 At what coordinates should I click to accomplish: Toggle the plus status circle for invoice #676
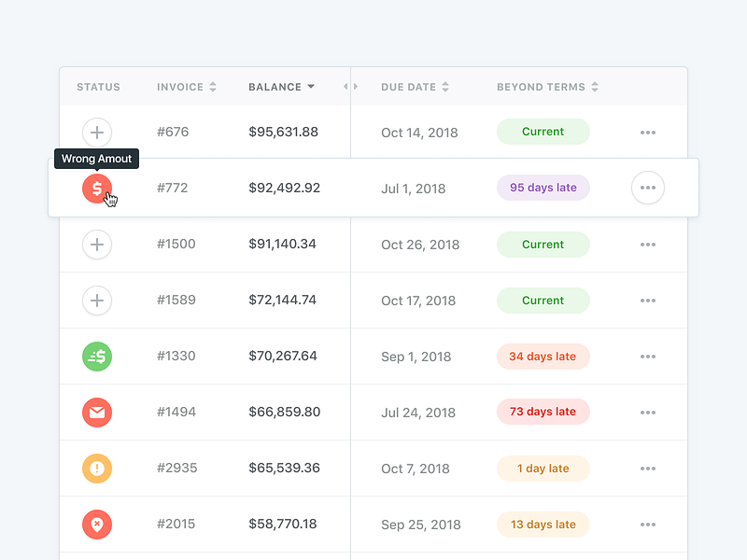click(x=97, y=133)
